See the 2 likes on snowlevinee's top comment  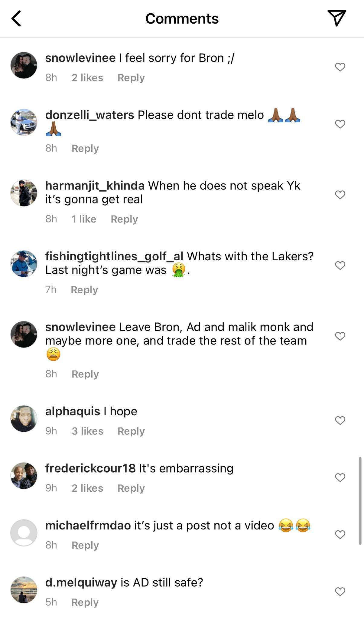pos(87,78)
